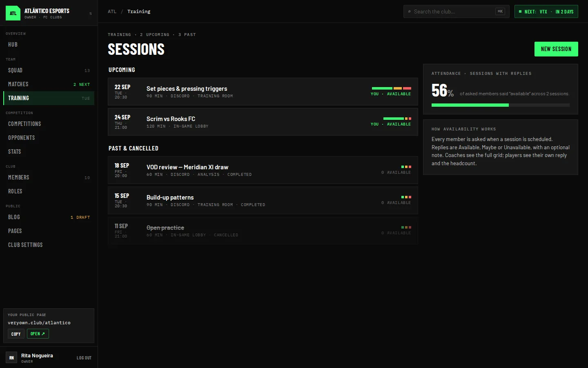
Task: Open the cancelled Open practice session
Action: 263,231
